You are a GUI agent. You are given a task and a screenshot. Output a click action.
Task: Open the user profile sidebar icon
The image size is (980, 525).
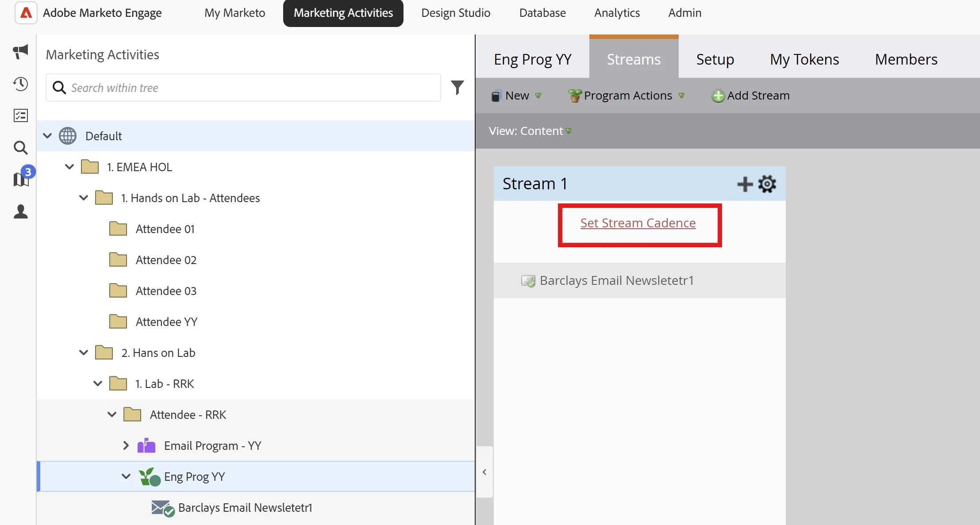20,211
